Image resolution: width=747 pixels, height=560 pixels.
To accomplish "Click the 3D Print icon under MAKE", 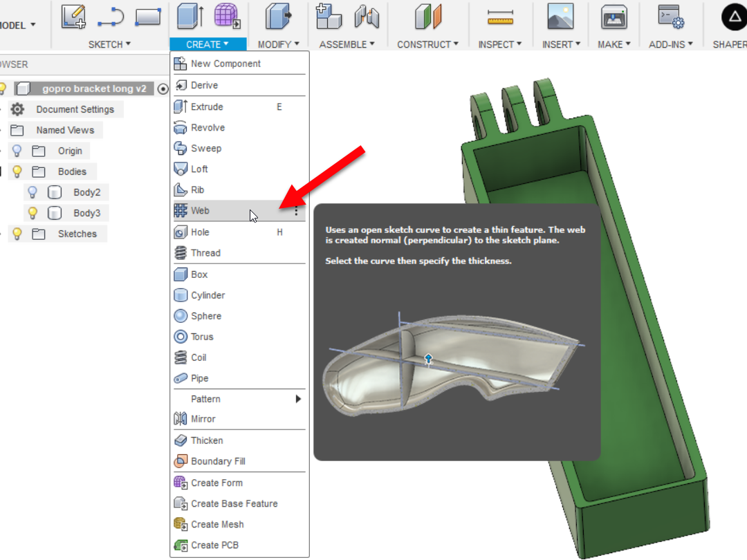I will [613, 17].
